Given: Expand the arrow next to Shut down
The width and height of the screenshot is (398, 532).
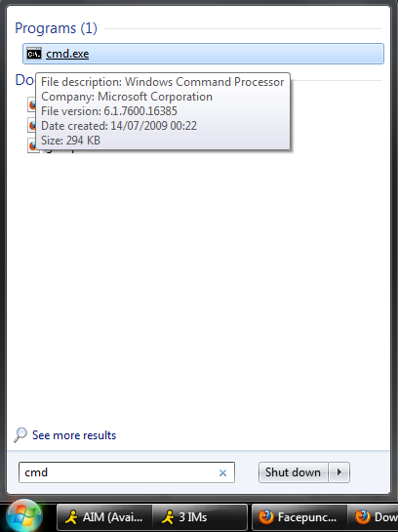Looking at the screenshot, I should (338, 472).
